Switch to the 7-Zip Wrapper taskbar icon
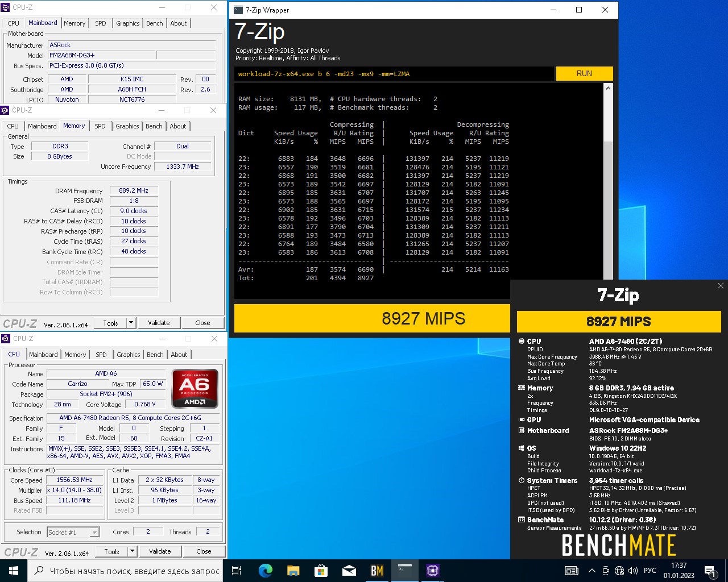The height and width of the screenshot is (582, 728). [404, 571]
